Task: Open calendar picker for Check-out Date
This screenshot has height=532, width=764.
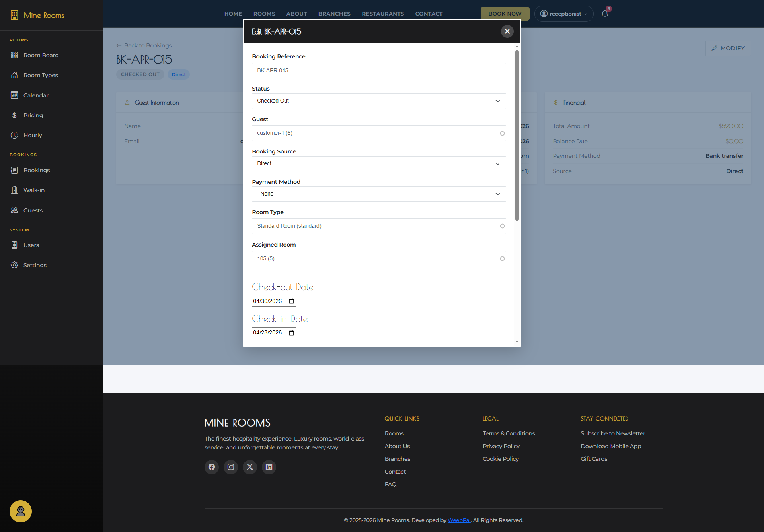Action: pyautogui.click(x=292, y=301)
